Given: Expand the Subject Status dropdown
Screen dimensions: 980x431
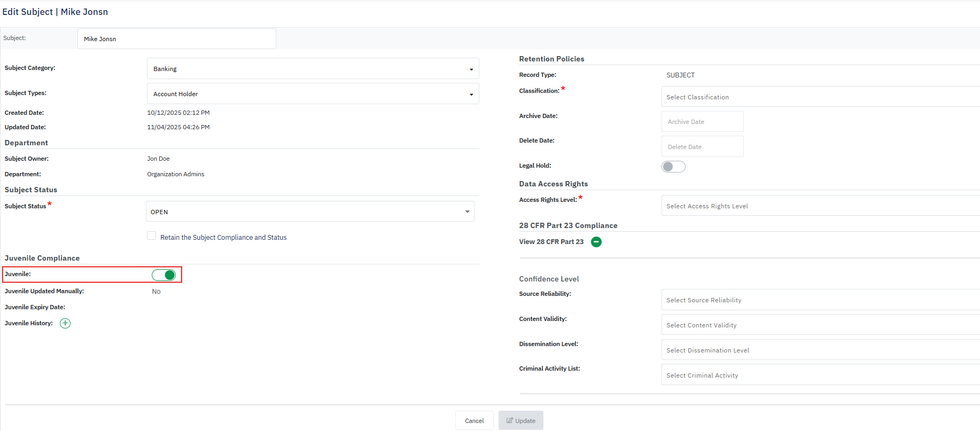Looking at the screenshot, I should (x=310, y=211).
